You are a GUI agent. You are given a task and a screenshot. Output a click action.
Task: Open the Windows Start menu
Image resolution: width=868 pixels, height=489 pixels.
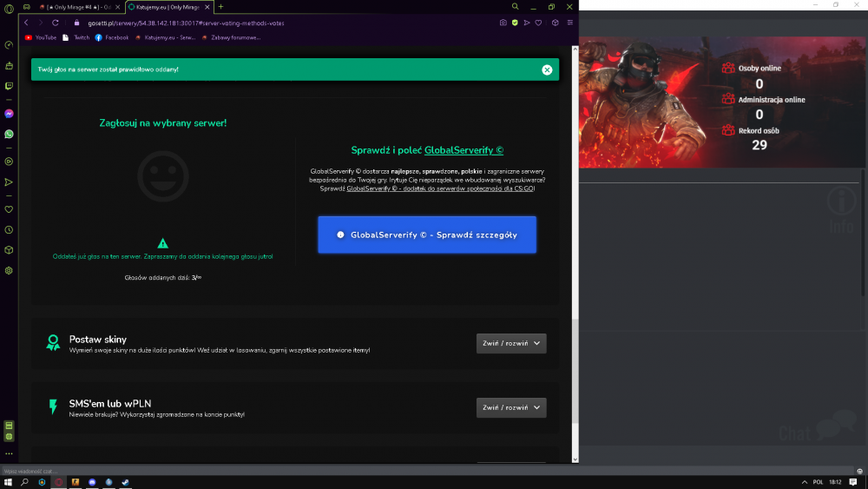(x=8, y=482)
